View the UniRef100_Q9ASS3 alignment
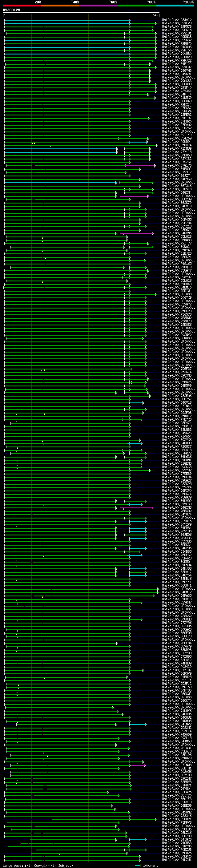197x868 pixels. (177, 81)
